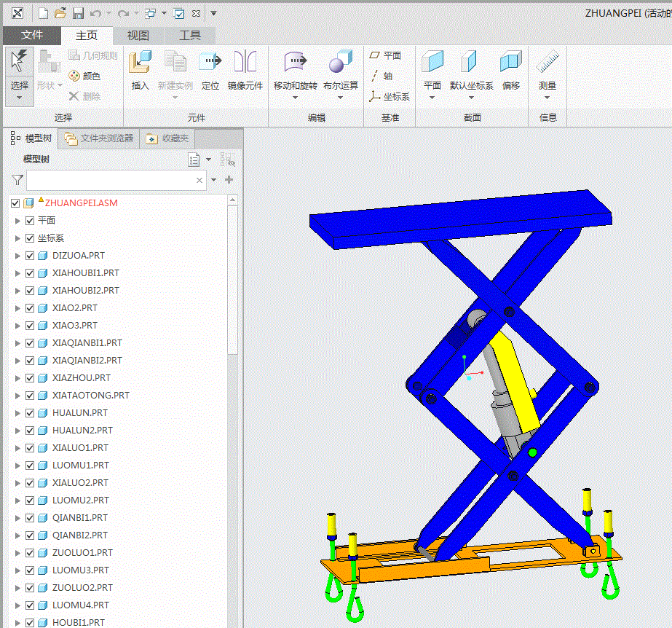672x628 pixels.
Task: Select the ZHUANGPEI.ASM root item
Action: (81, 203)
